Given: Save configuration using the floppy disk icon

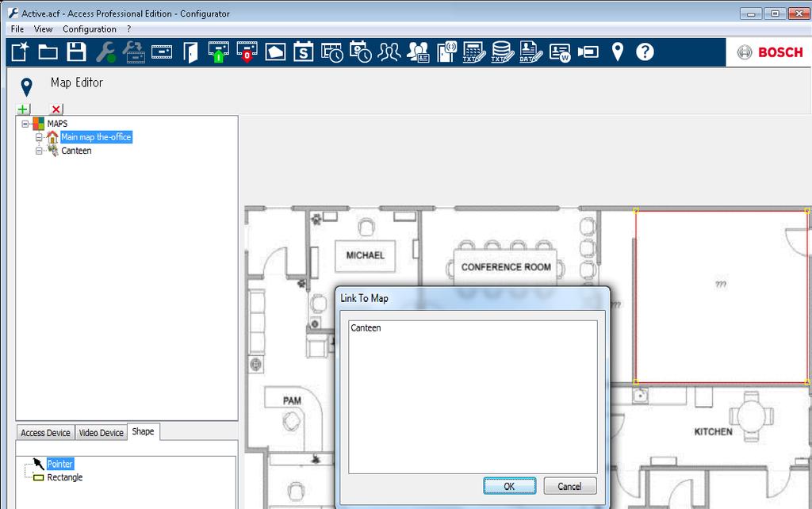Looking at the screenshot, I should [x=77, y=52].
